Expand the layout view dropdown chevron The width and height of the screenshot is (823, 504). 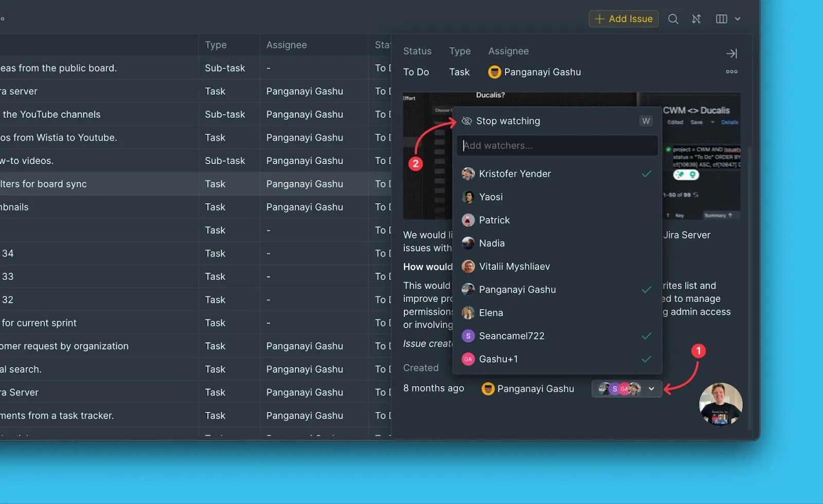(x=738, y=19)
